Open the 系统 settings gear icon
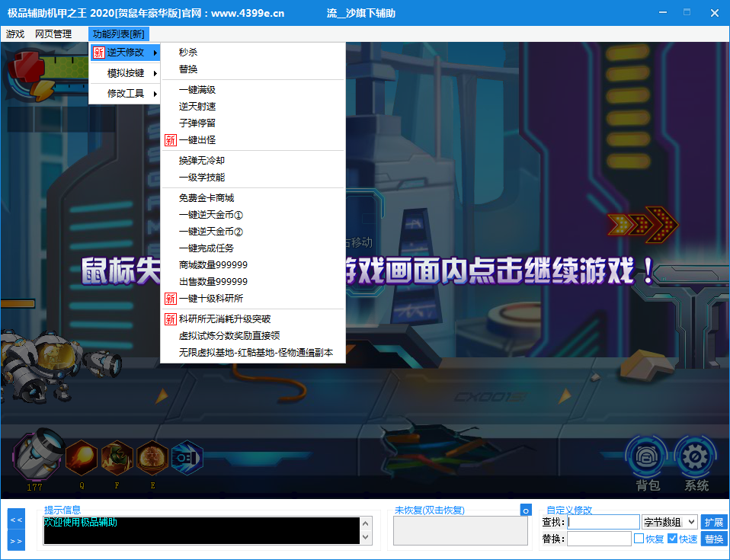This screenshot has width=730, height=560. click(x=695, y=456)
